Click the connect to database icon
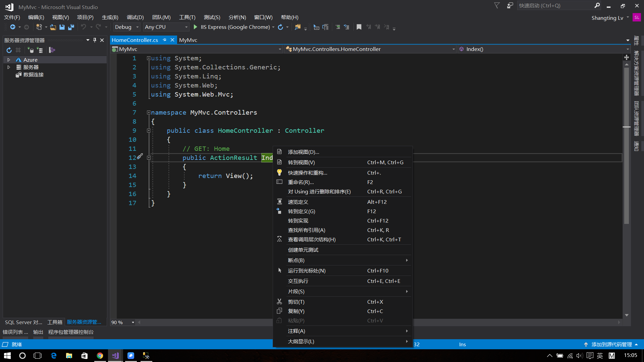 pyautogui.click(x=31, y=50)
